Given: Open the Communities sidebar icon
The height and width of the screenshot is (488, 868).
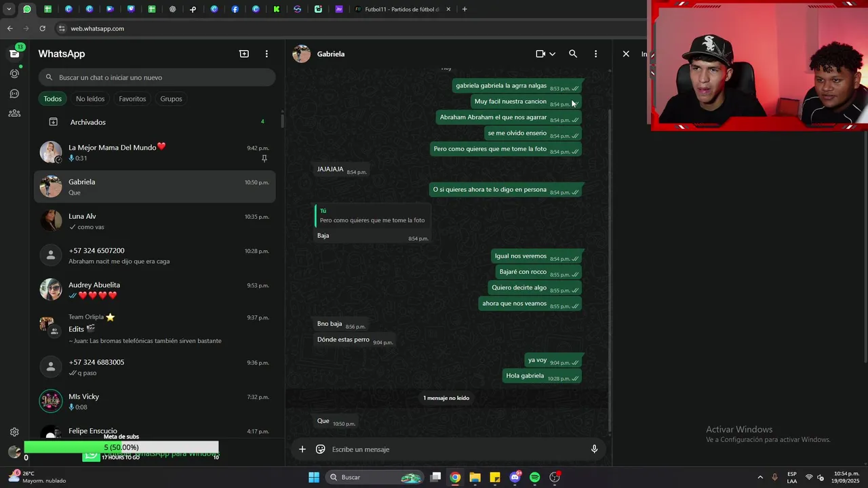Looking at the screenshot, I should click(14, 113).
